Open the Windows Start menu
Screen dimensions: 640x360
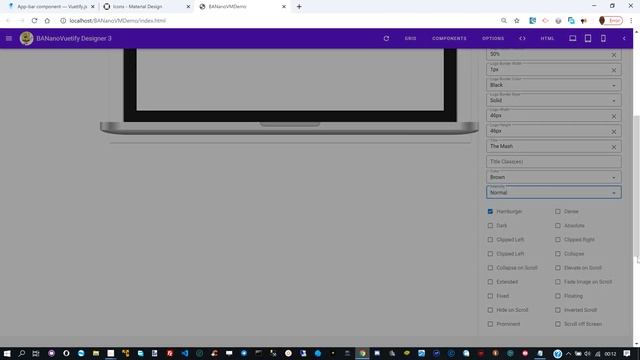point(7,353)
